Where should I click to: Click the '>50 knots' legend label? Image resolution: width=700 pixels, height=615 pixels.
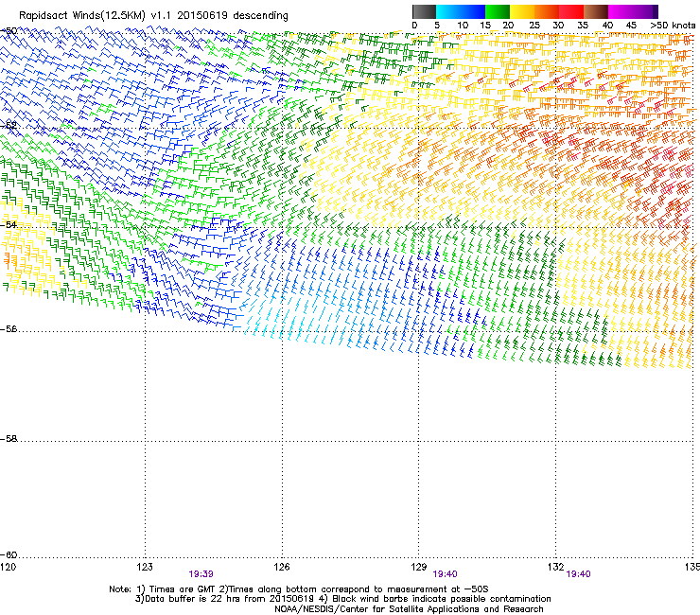click(x=673, y=26)
